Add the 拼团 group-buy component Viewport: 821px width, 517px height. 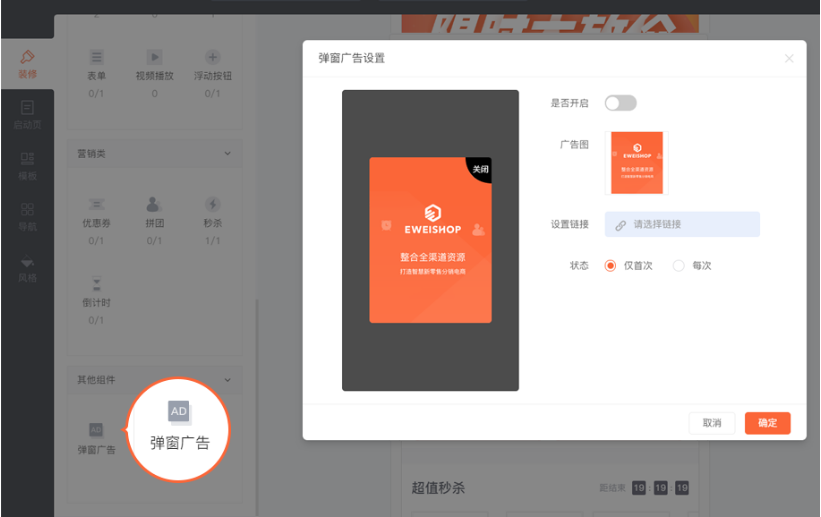154,221
